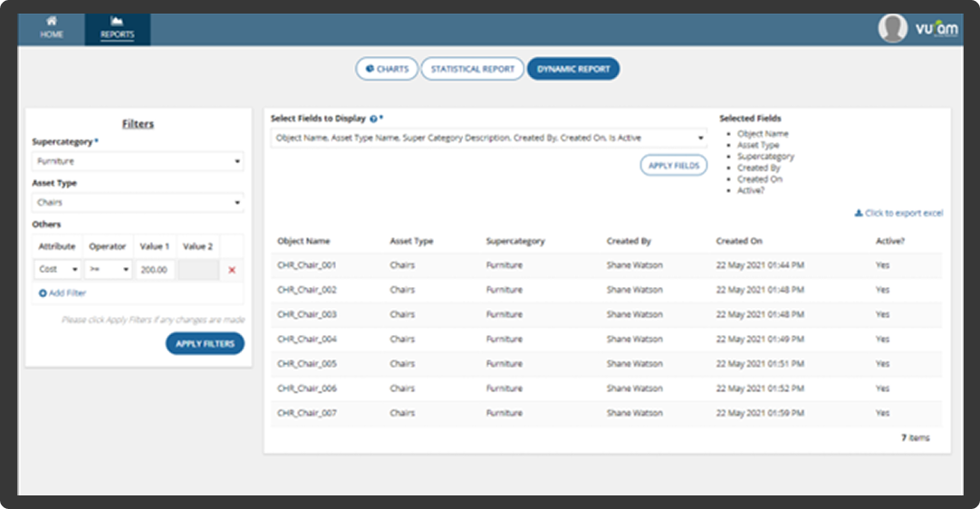
Task: Select the CHR_Chair_003 cell
Action: pyautogui.click(x=307, y=314)
